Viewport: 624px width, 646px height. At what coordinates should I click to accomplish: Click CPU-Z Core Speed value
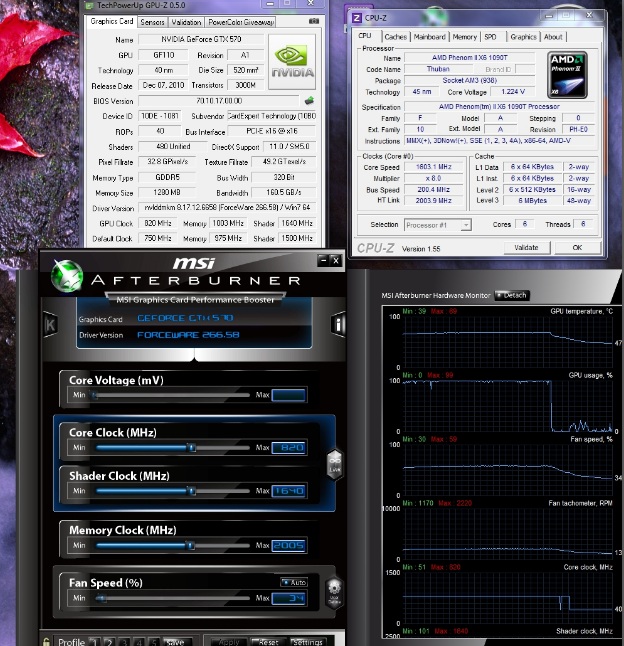(433, 167)
